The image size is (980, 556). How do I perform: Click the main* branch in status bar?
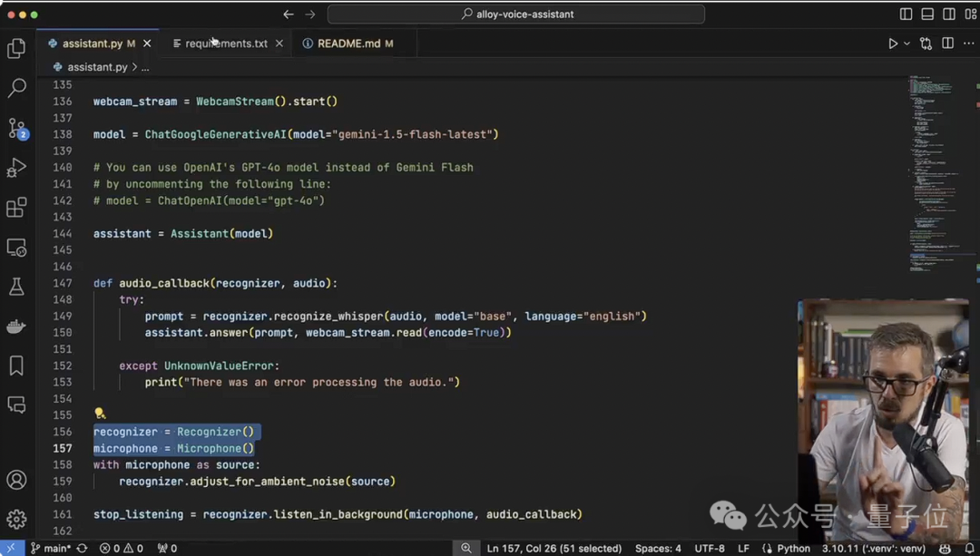tap(50, 549)
